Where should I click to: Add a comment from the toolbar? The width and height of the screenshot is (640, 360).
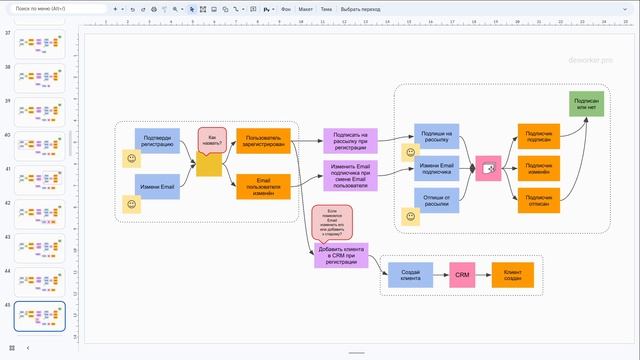click(x=253, y=9)
